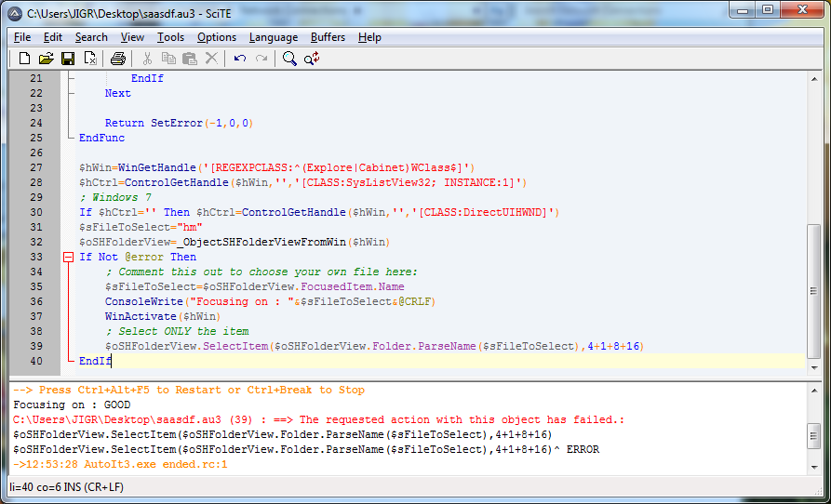This screenshot has height=504, width=831.
Task: Open the Language menu
Action: coord(274,37)
